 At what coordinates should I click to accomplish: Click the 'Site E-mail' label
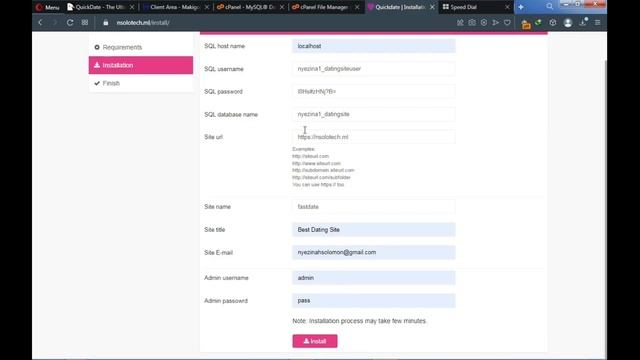coord(218,253)
